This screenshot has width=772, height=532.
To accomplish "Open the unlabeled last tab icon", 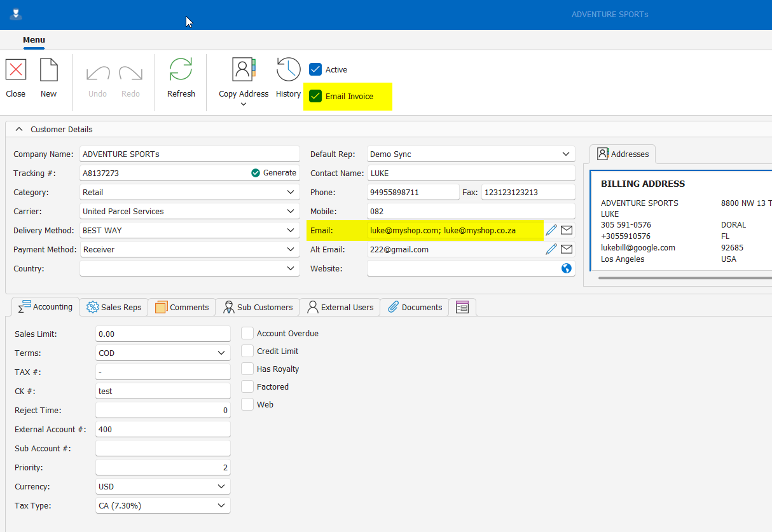I will 462,307.
